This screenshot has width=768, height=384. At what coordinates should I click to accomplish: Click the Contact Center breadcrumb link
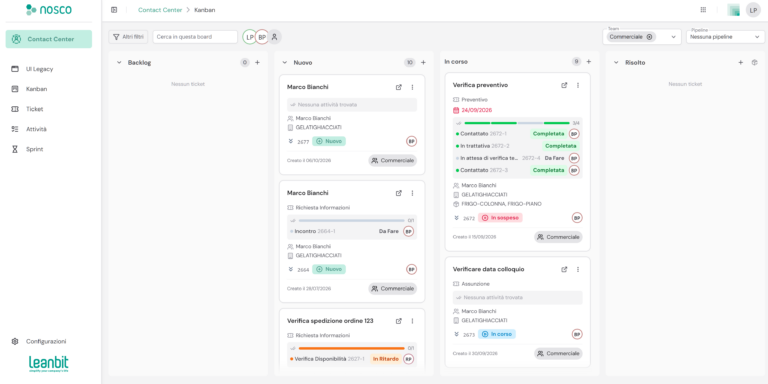160,10
